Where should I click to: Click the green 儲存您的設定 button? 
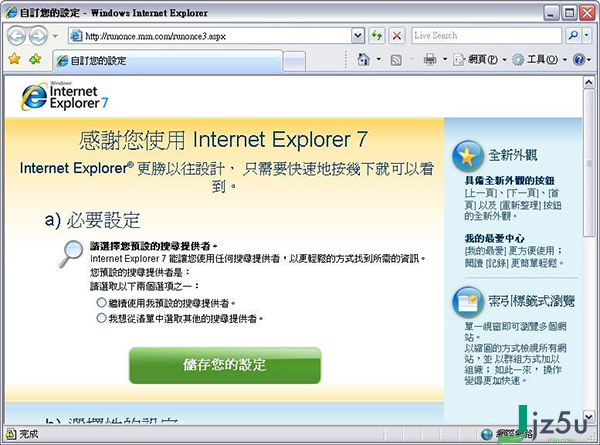(x=225, y=365)
